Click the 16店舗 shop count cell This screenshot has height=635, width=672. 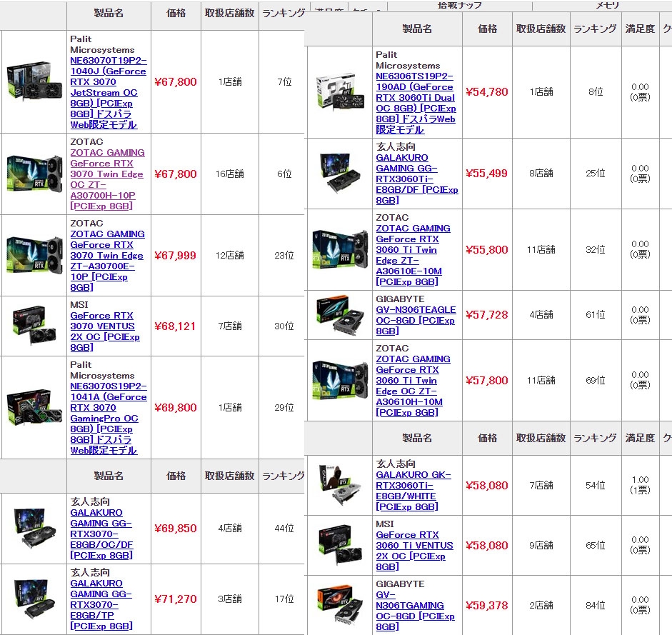click(230, 174)
